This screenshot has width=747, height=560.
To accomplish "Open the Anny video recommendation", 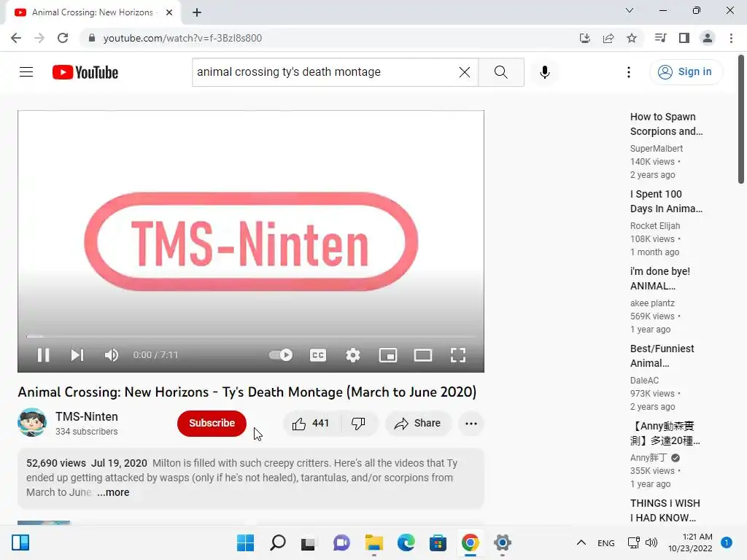I will [x=665, y=433].
